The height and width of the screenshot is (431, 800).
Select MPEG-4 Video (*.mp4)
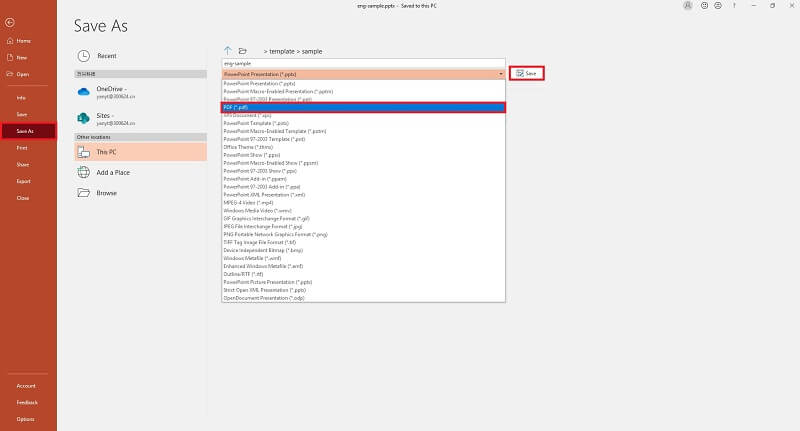[363, 202]
